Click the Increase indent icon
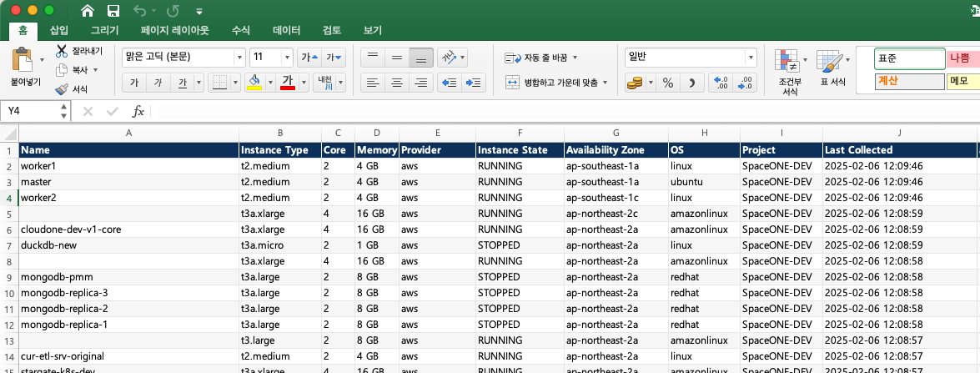This screenshot has width=980, height=373. pos(475,83)
